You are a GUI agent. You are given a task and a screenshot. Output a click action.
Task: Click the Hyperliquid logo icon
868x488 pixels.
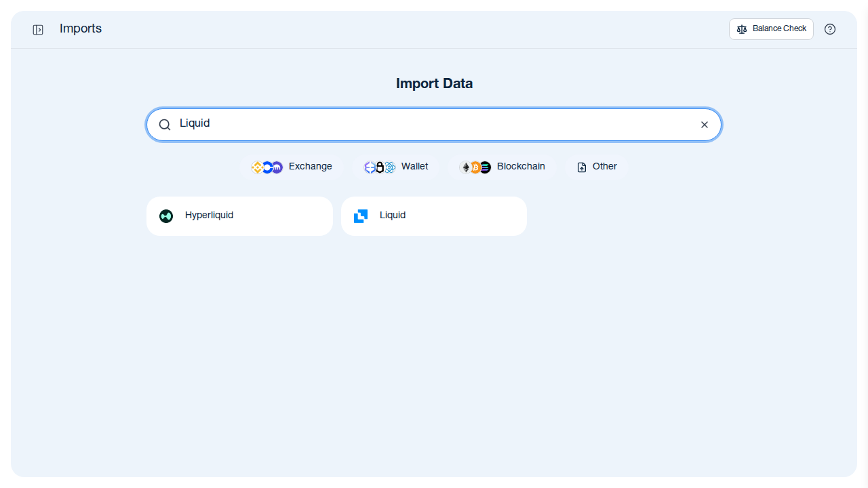click(x=166, y=216)
